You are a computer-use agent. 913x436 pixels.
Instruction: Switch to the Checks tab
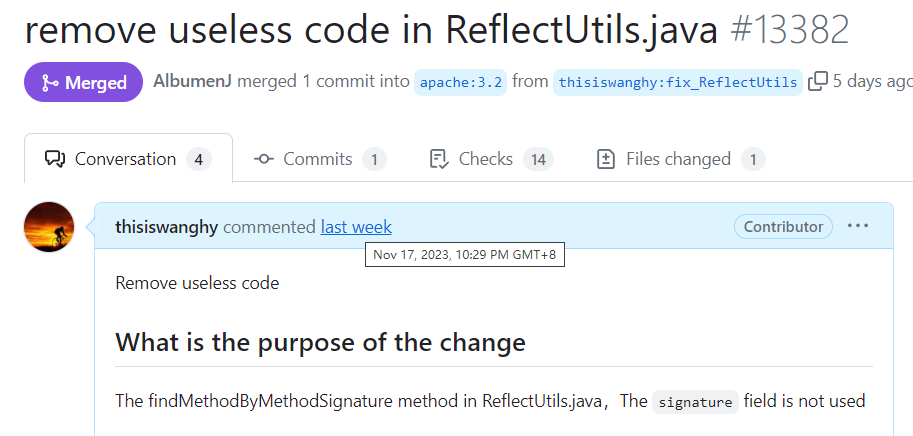tap(491, 159)
